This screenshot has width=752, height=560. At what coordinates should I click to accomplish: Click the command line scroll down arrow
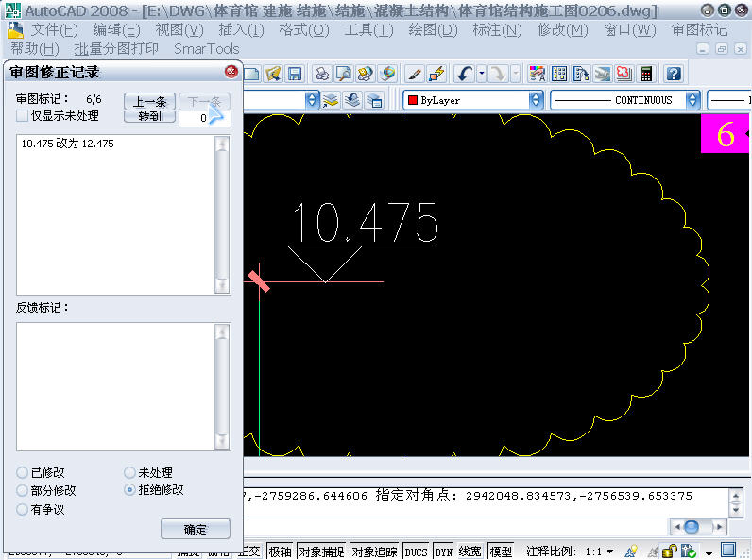(736, 511)
